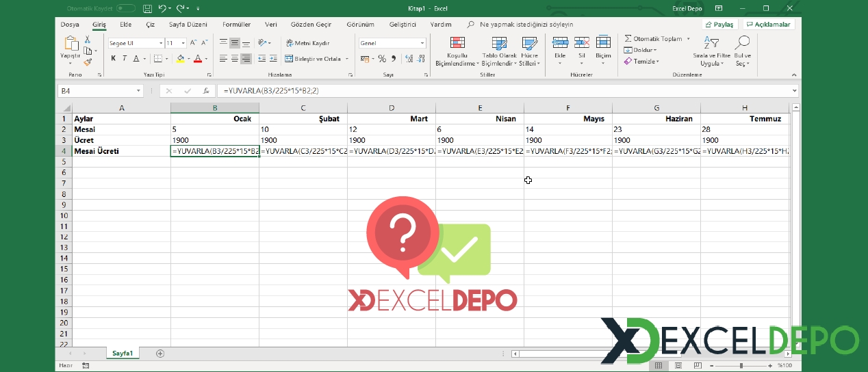This screenshot has width=868, height=372.
Task: Click the Paylaş share button
Action: tap(719, 24)
